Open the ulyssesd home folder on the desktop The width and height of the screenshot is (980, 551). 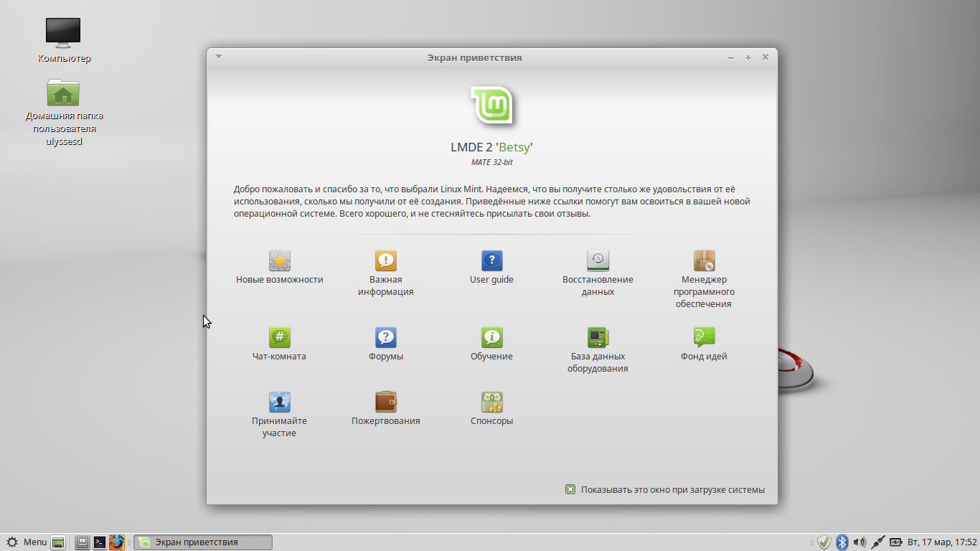[63, 92]
